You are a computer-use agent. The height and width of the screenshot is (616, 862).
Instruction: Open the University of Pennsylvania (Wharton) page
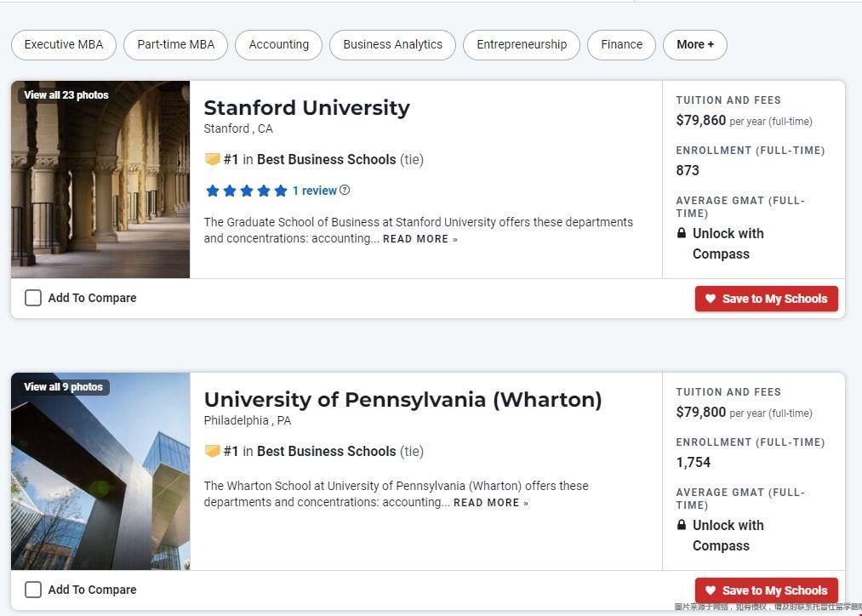pyautogui.click(x=403, y=400)
